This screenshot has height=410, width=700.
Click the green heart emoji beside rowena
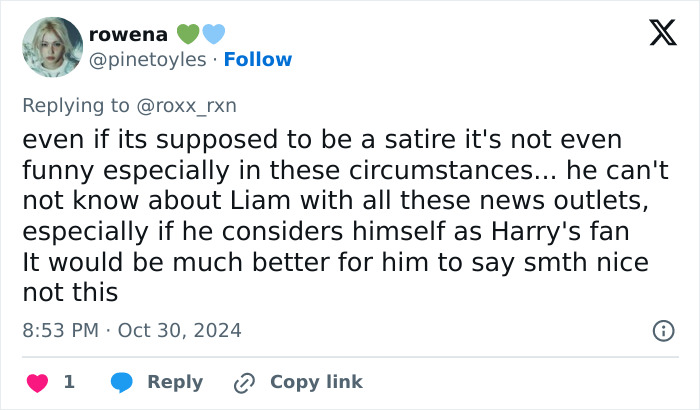tap(188, 34)
